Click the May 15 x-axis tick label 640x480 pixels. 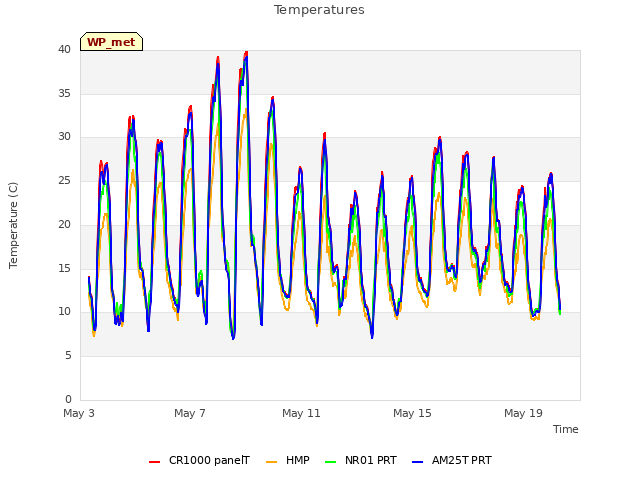(x=412, y=413)
